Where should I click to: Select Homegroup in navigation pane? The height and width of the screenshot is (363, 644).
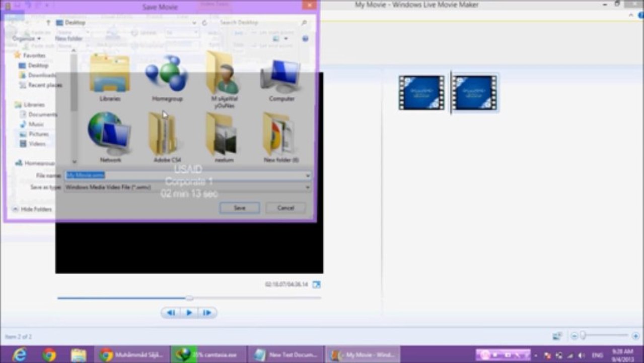(35, 163)
